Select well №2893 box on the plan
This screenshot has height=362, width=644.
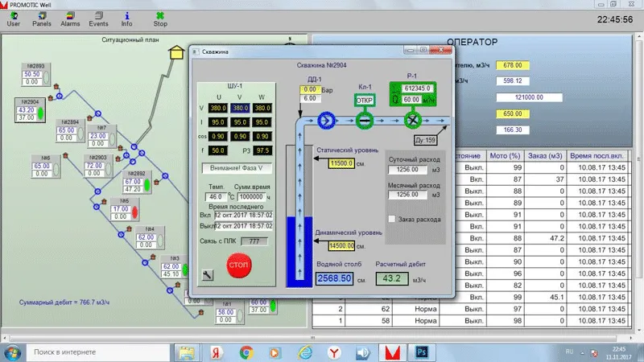click(35, 74)
